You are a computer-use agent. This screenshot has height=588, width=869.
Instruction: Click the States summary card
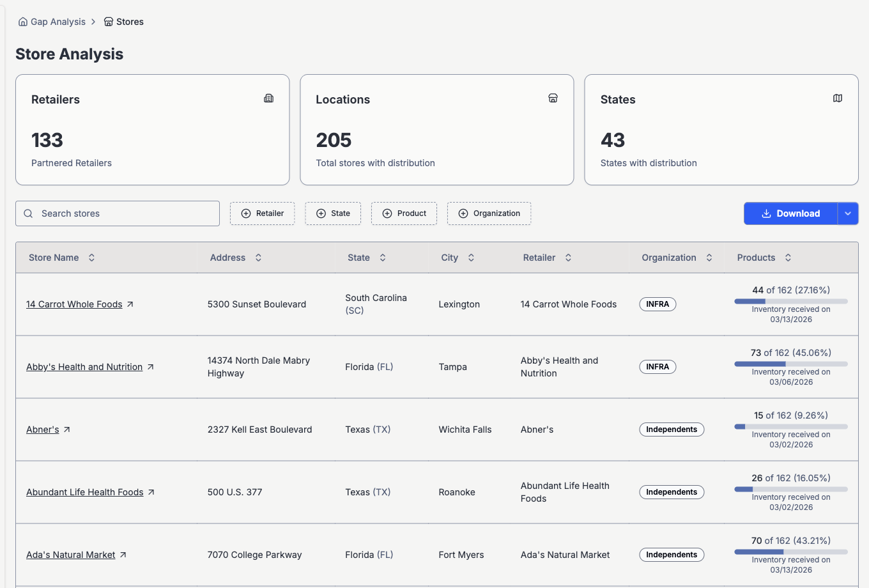click(x=721, y=130)
